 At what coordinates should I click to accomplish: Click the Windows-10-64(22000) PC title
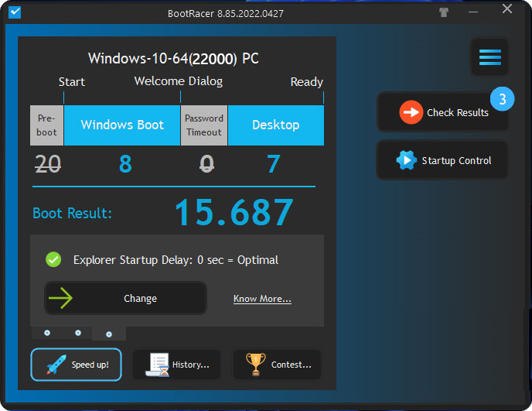pos(173,58)
